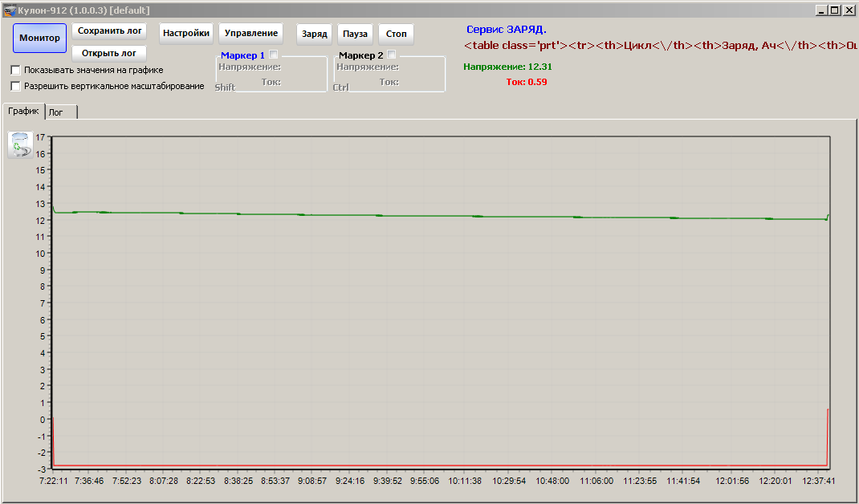Stop the process with Стоп button
Image resolution: width=859 pixels, height=504 pixels.
(396, 35)
